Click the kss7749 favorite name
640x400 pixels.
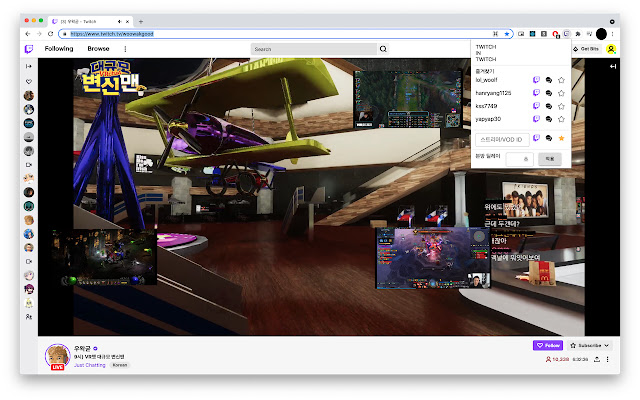(x=486, y=106)
